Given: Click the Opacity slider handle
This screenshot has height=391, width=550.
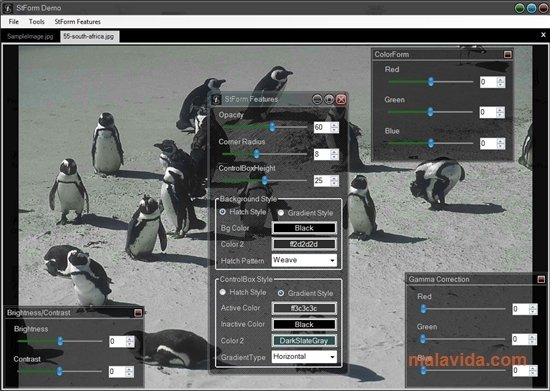Looking at the screenshot, I should click(x=272, y=127).
